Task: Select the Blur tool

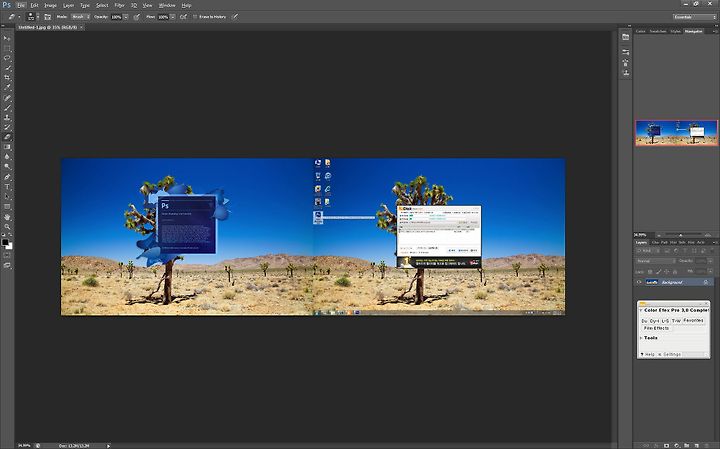Action: pyautogui.click(x=7, y=157)
